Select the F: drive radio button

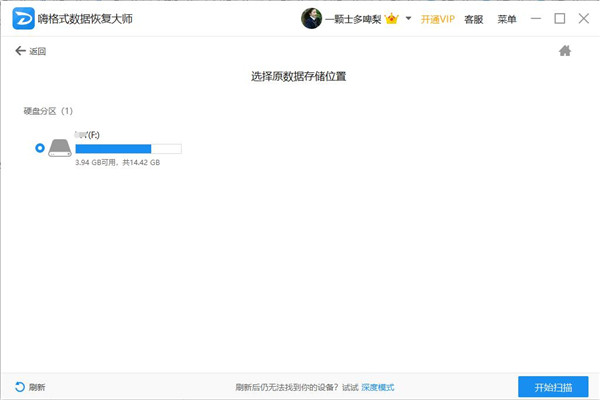(40, 148)
